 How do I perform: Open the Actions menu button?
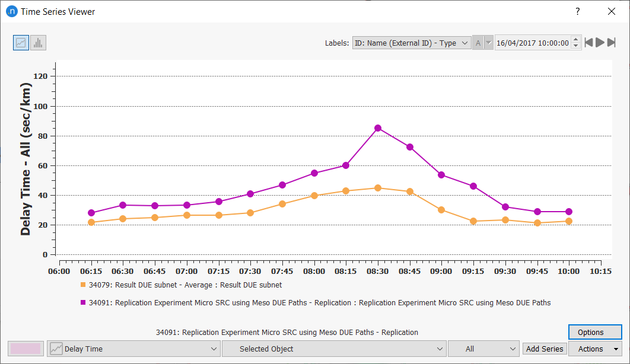pyautogui.click(x=595, y=349)
